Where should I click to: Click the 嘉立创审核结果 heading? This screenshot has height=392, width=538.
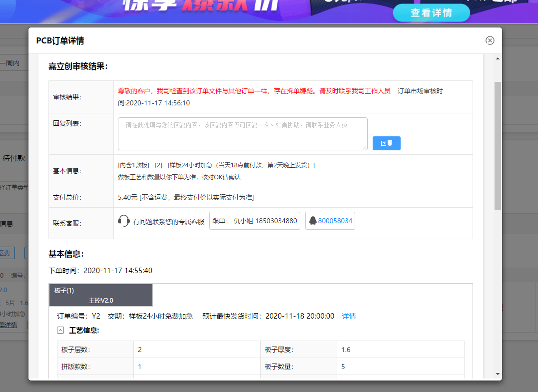point(78,66)
